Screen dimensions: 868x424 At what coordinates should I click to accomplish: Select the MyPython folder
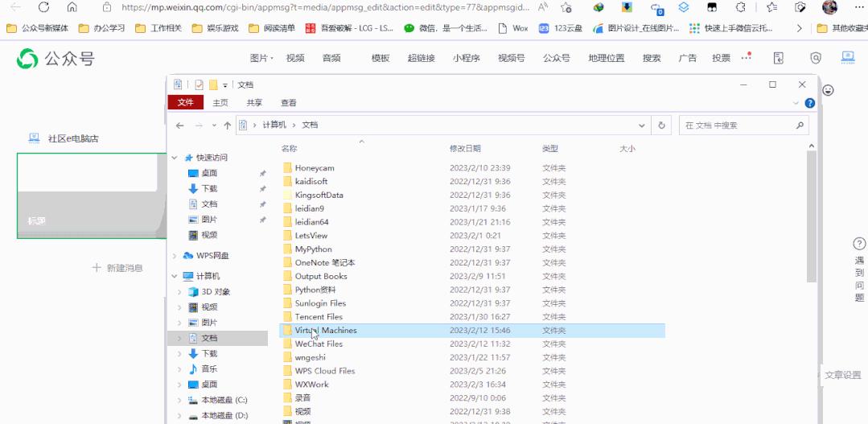pos(313,249)
